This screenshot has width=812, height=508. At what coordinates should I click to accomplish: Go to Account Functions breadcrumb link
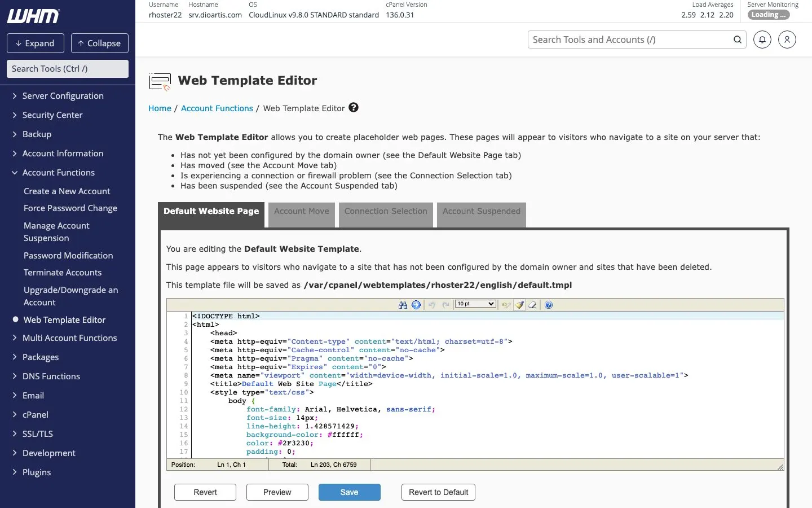click(217, 108)
